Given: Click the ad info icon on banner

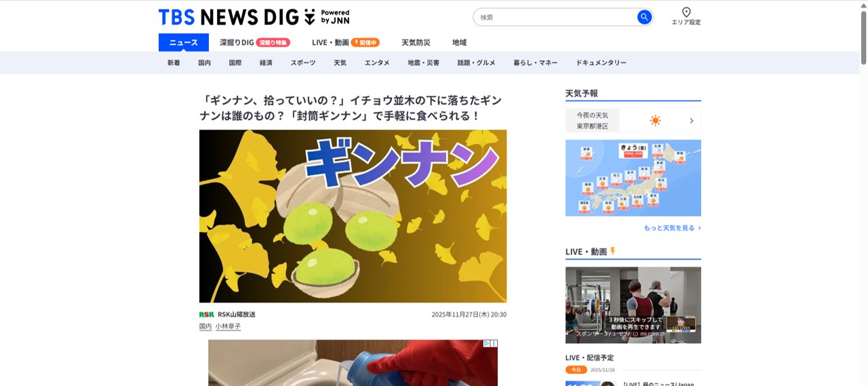Looking at the screenshot, I should tap(487, 343).
